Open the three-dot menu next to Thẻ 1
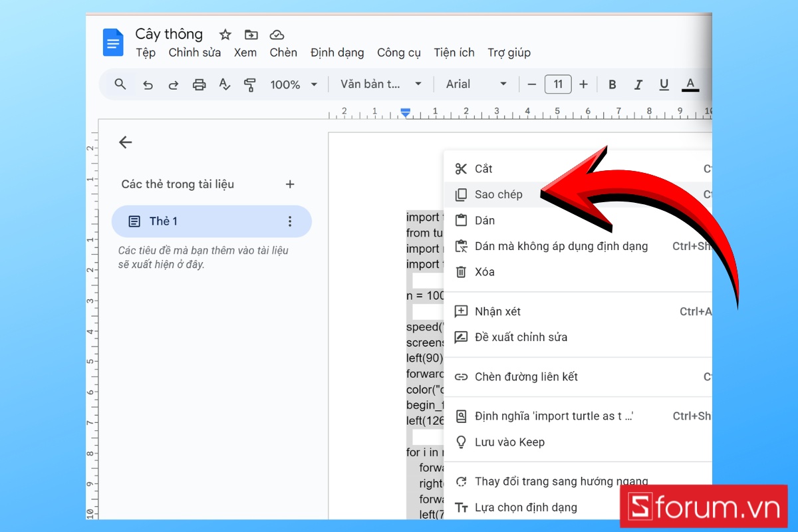Viewport: 798px width, 532px height. pyautogui.click(x=290, y=221)
